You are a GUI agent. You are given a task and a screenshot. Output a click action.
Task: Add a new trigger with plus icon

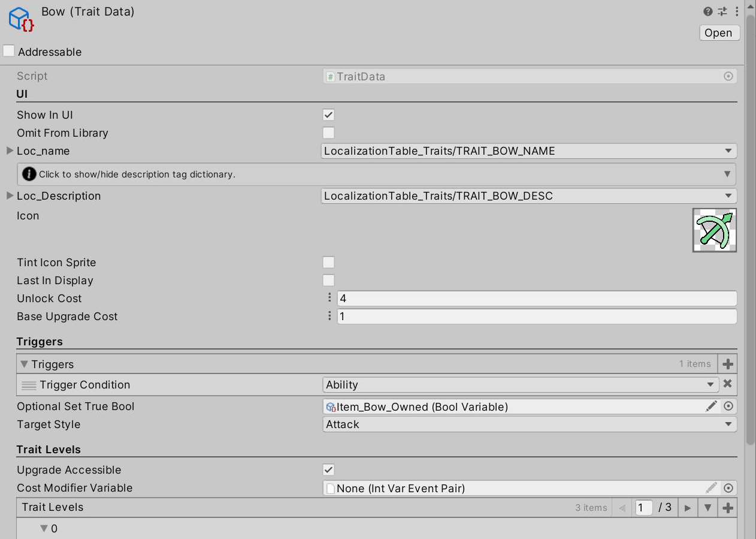click(728, 364)
